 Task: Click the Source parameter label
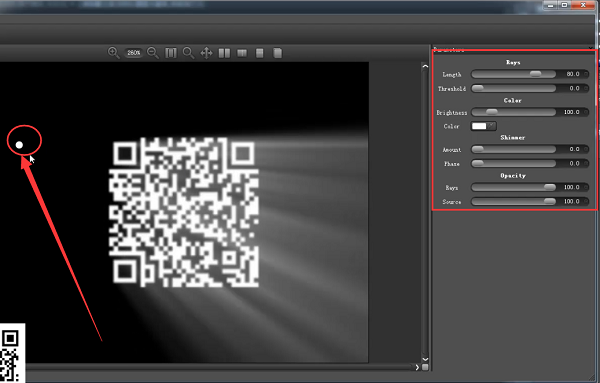pyautogui.click(x=452, y=202)
